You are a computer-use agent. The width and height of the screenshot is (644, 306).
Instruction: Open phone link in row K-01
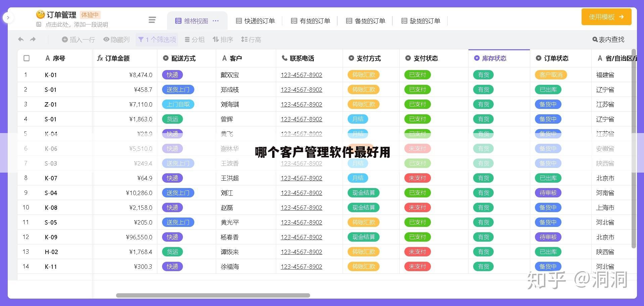click(x=301, y=75)
